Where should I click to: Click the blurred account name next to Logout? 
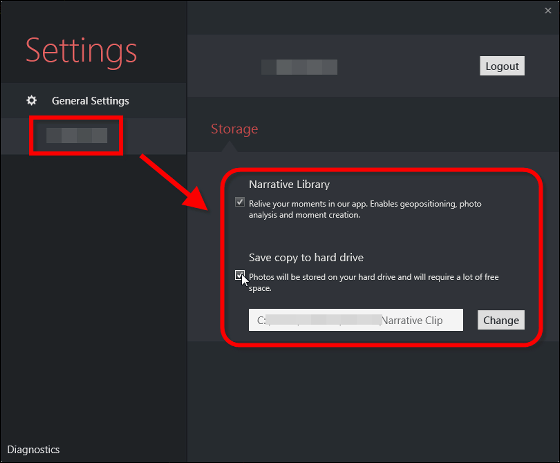[299, 67]
